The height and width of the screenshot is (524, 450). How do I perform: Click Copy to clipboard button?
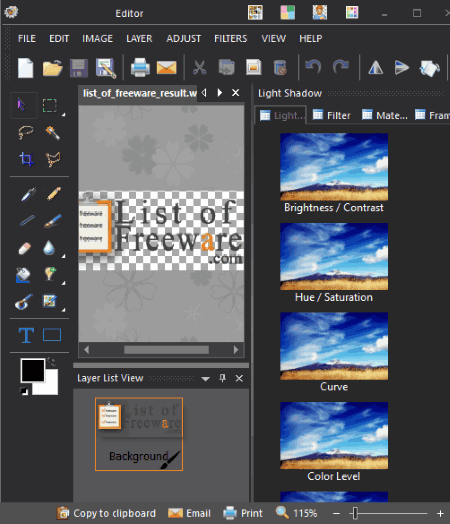tap(106, 513)
